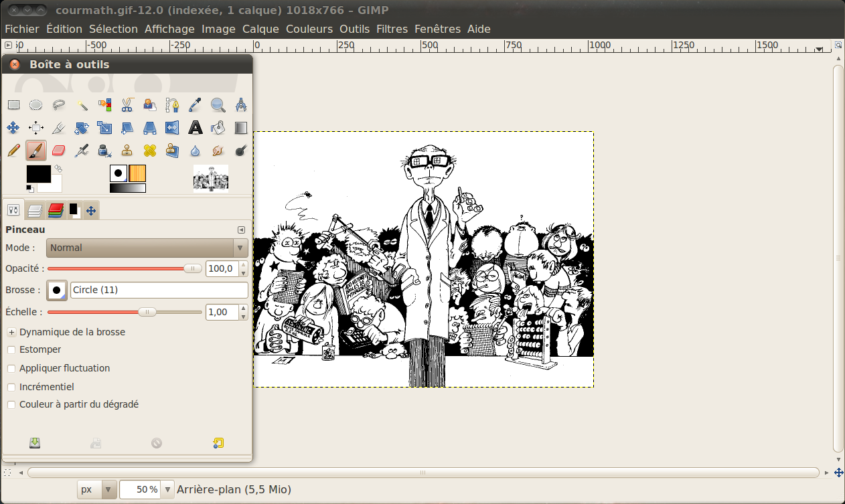Expand Dynamique de la brosse section
The image size is (845, 504).
coord(11,332)
